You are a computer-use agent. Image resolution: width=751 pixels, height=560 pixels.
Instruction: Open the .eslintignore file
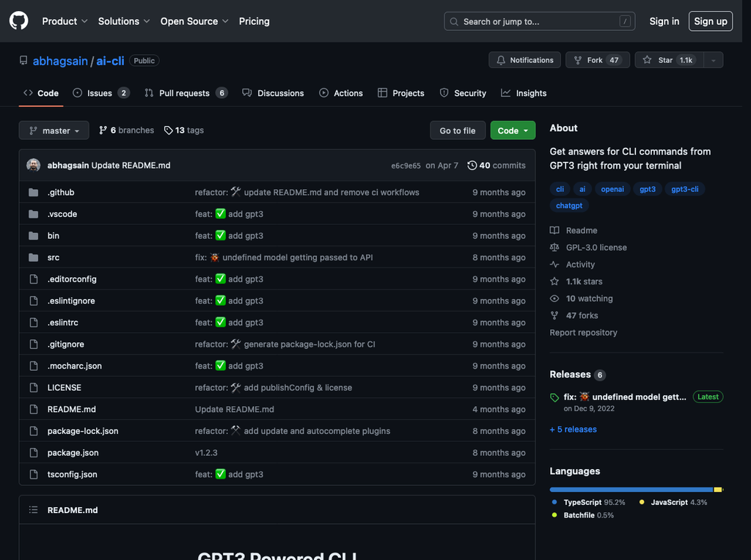[x=71, y=301]
